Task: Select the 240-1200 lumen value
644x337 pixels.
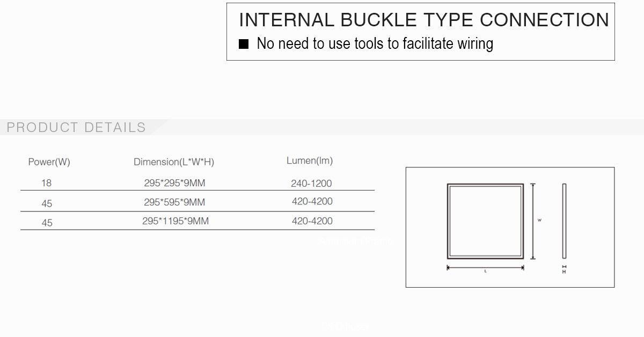Action: click(312, 184)
